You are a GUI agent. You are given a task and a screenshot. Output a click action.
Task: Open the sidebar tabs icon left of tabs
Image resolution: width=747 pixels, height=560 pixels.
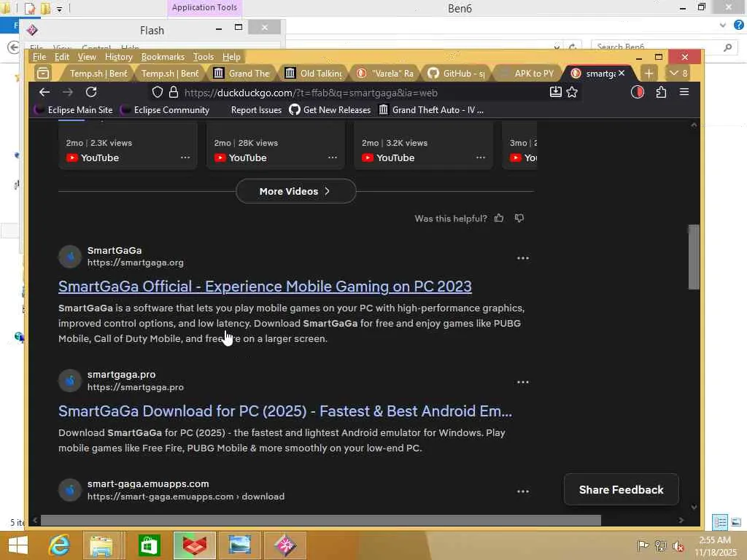[x=43, y=74]
